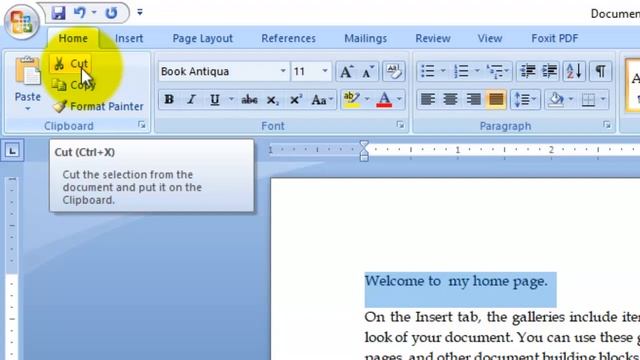This screenshot has width=640, height=360.
Task: Click the highlighted 'Welcome to my home page.' text
Action: (456, 281)
